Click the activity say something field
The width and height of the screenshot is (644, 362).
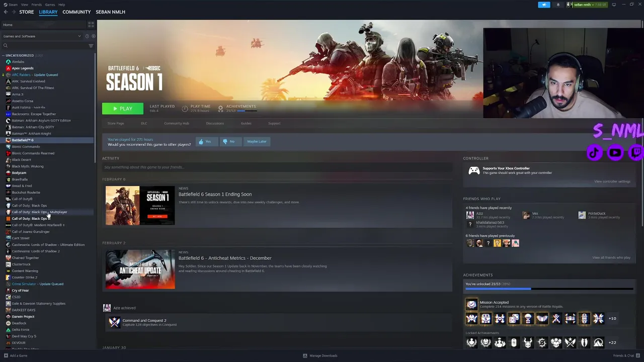(277, 167)
